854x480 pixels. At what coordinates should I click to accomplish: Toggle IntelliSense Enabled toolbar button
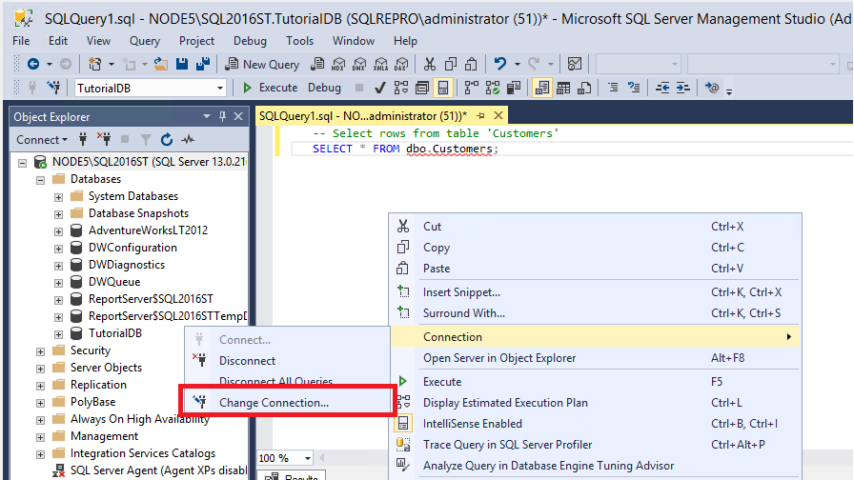[x=443, y=88]
